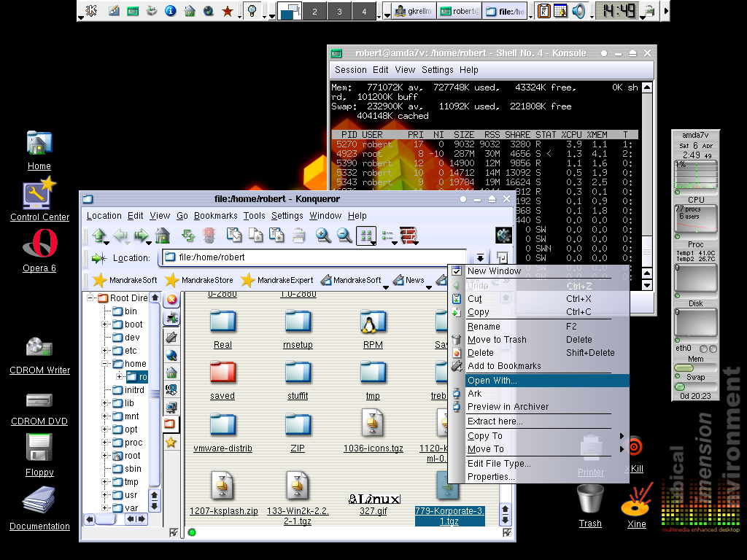Viewport: 747px width, 560px height.
Task: Collapse the Root Directory tree node
Action: (90, 298)
